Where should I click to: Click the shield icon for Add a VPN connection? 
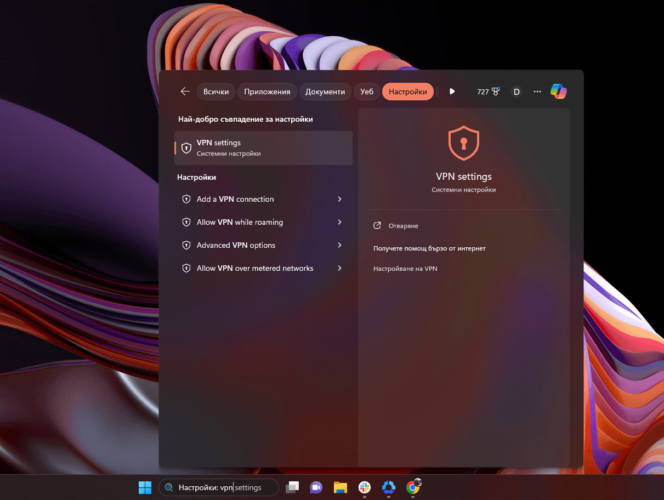tap(186, 199)
